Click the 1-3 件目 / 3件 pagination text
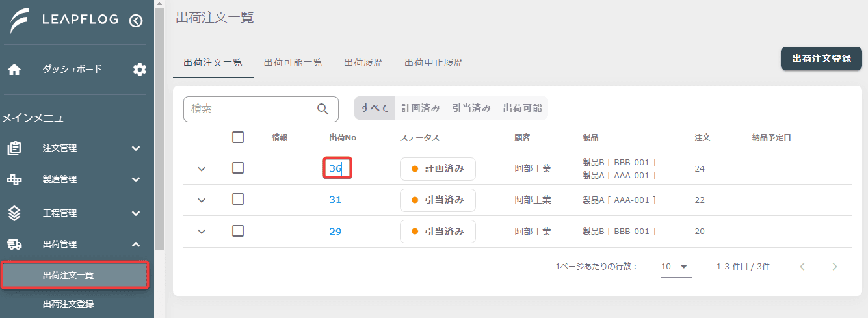The height and width of the screenshot is (318, 868). [743, 267]
